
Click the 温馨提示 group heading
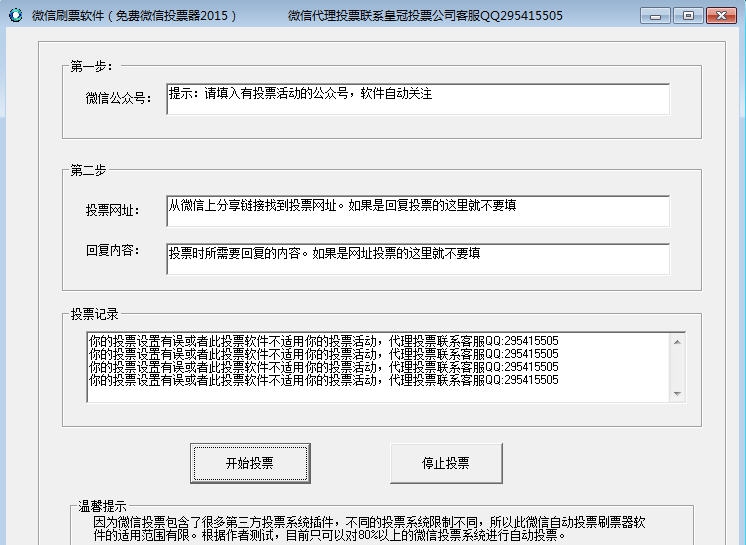(102, 506)
